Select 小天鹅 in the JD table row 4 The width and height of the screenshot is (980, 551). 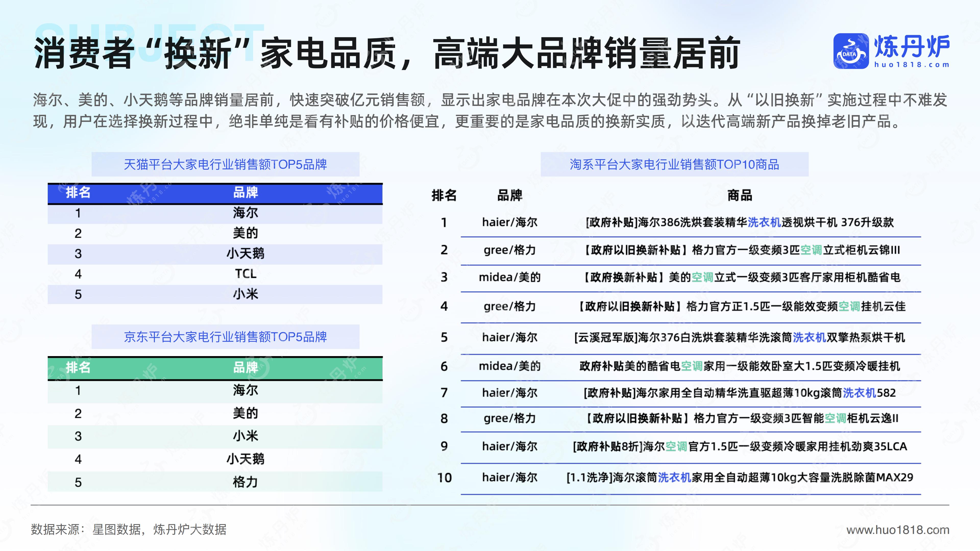pos(245,459)
